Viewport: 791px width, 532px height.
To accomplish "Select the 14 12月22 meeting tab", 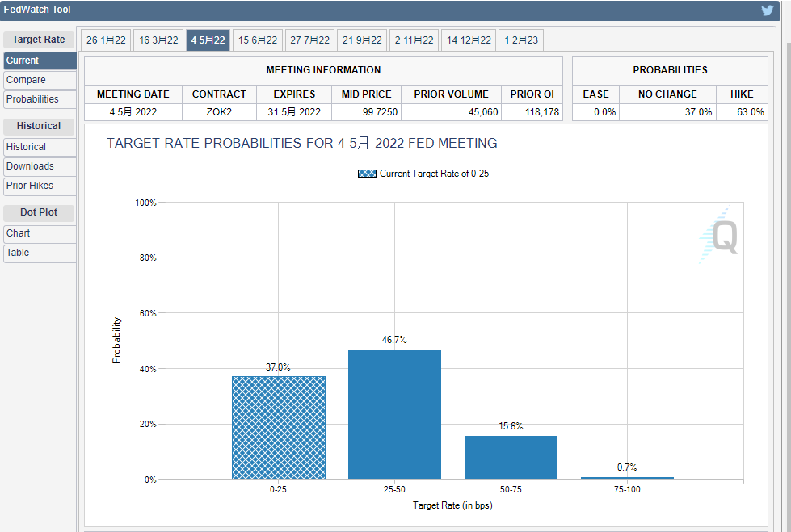I will tap(469, 40).
